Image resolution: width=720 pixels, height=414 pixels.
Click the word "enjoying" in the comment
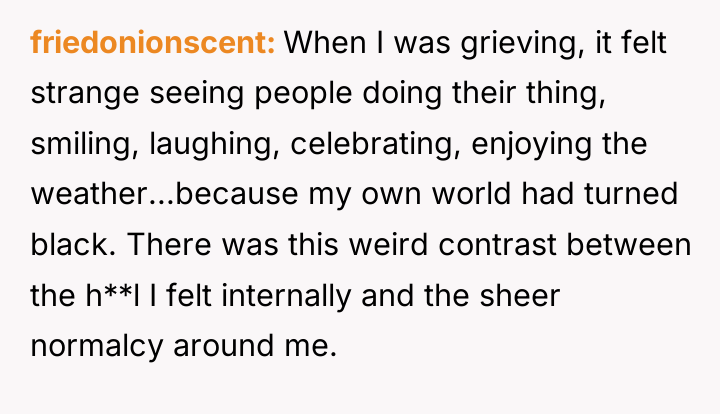tap(531, 145)
